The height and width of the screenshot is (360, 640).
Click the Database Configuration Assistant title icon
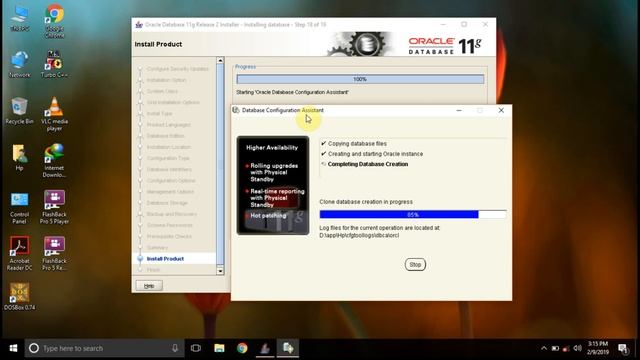(x=236, y=110)
